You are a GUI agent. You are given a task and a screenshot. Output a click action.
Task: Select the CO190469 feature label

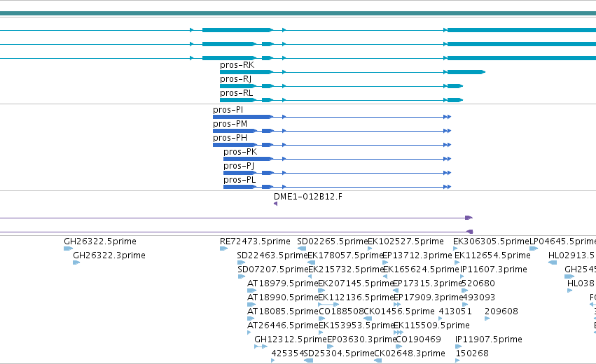419,340
